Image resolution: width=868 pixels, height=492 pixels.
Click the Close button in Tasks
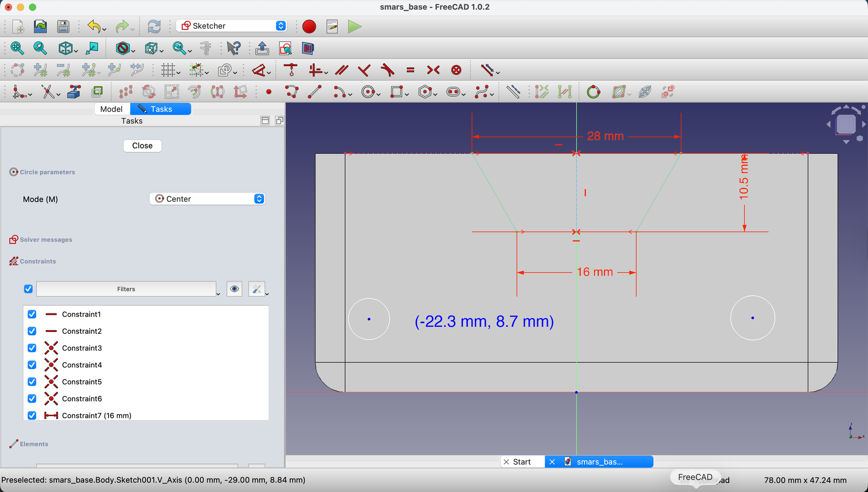click(142, 146)
